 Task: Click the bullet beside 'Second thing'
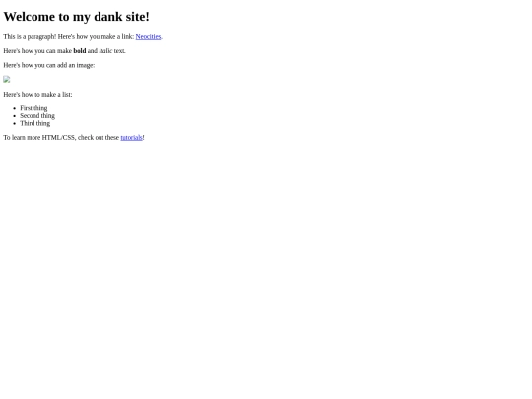point(14,116)
